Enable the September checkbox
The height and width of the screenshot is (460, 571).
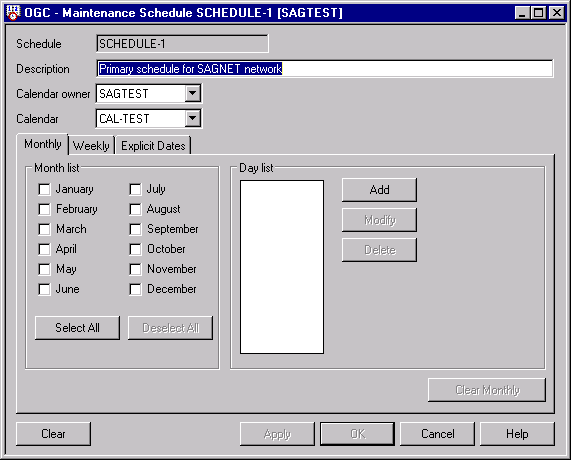135,229
